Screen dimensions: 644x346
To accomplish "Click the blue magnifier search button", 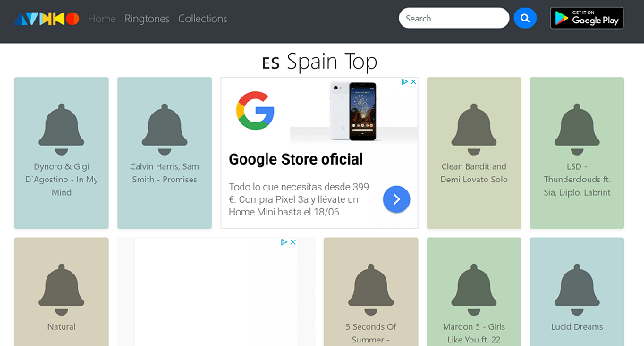I will point(525,18).
